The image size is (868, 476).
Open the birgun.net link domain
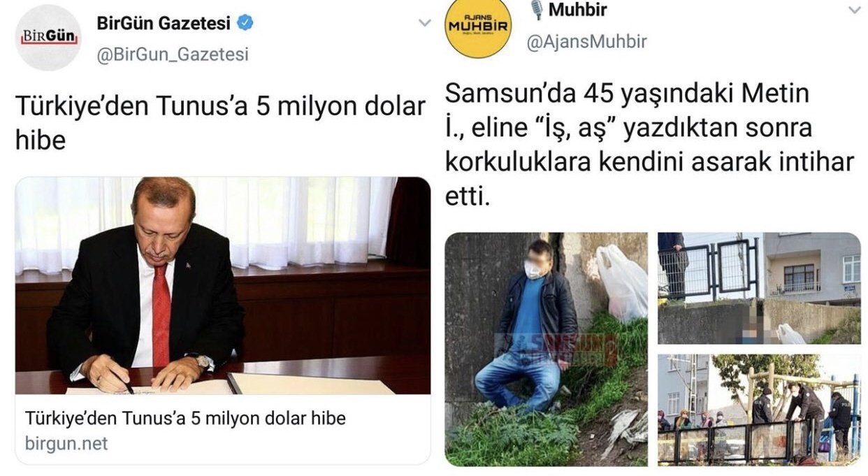tap(66, 443)
